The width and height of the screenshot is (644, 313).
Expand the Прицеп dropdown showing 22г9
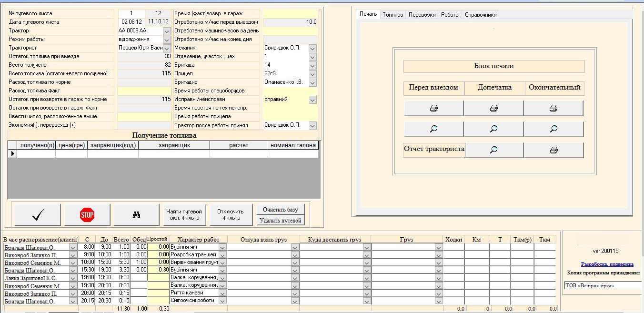pyautogui.click(x=312, y=74)
